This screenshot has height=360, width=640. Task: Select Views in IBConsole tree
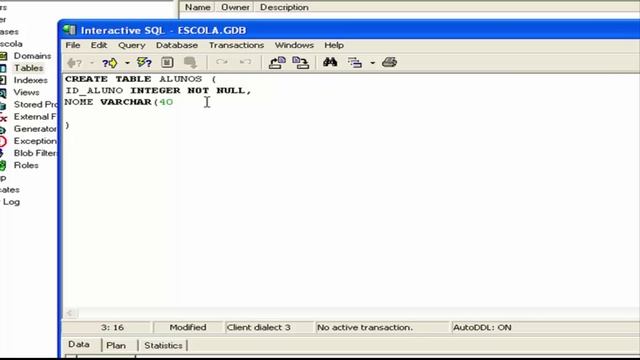tap(26, 93)
